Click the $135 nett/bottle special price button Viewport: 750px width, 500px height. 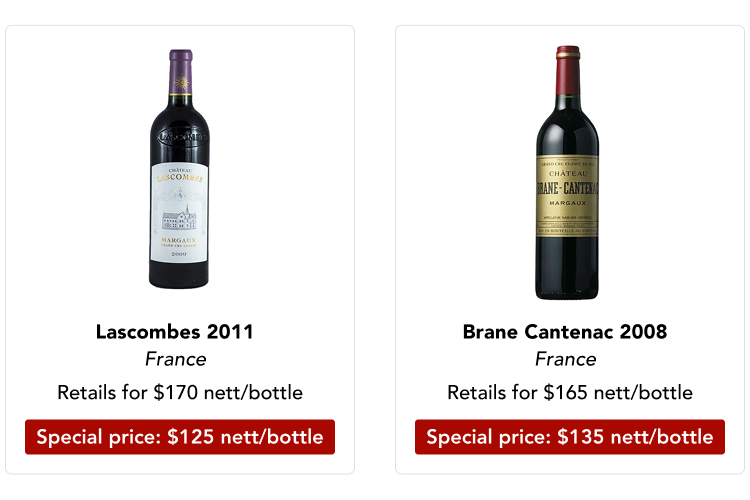570,437
